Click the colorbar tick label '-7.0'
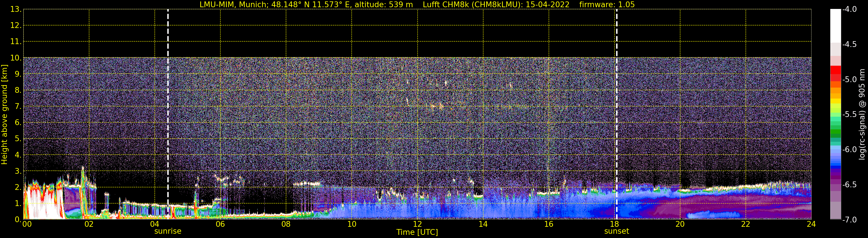The image size is (868, 238). coord(849,220)
